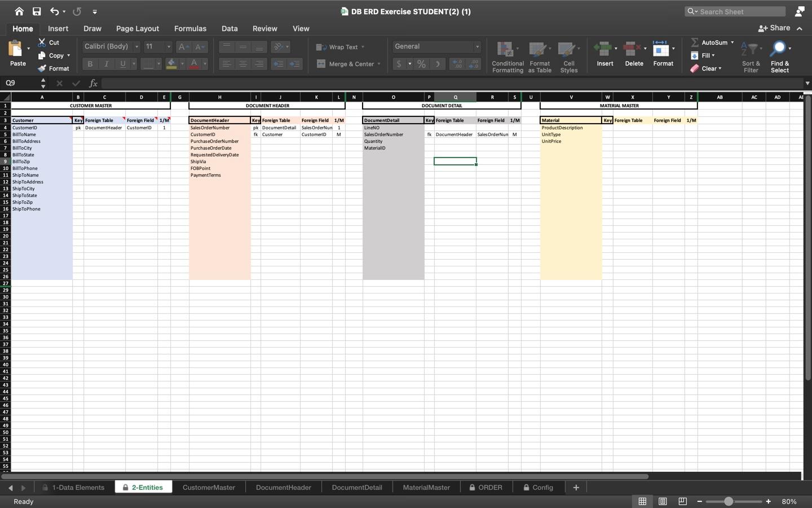
Task: Click the Format Painter icon
Action: coord(41,68)
